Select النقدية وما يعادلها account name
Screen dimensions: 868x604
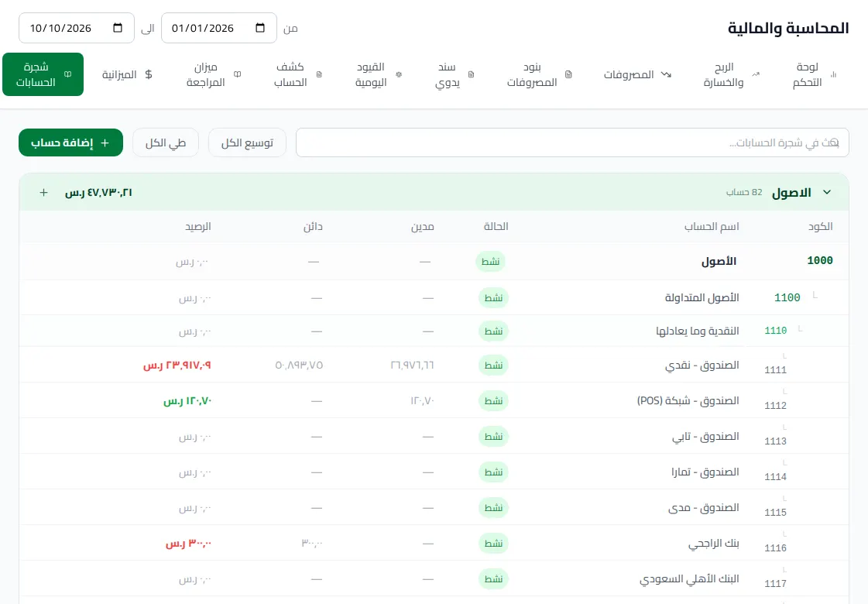tap(698, 331)
